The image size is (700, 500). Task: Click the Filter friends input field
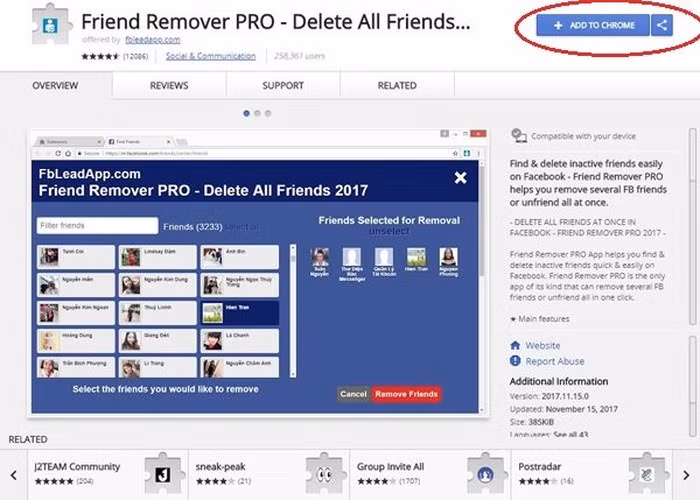point(97,226)
